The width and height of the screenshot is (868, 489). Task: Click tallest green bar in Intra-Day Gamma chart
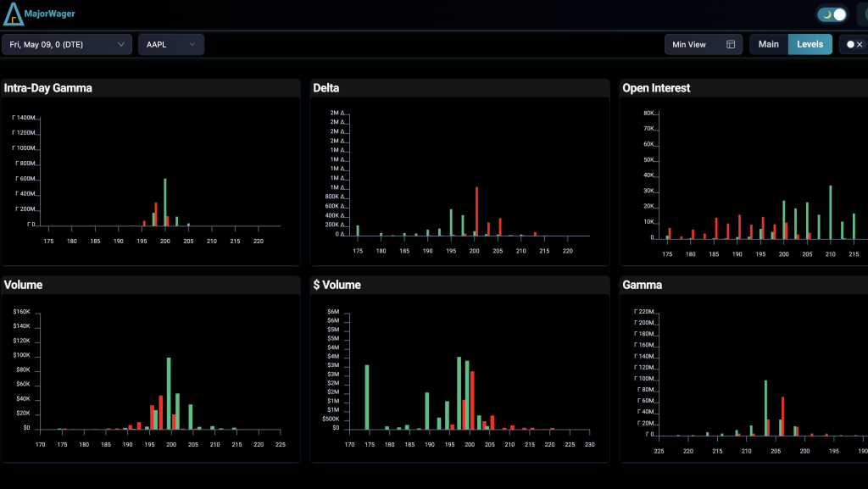[x=165, y=202]
